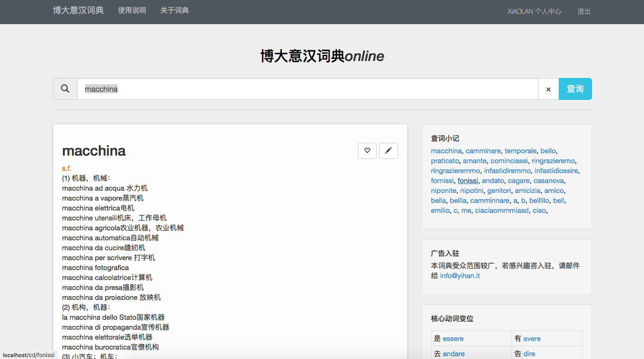Image resolution: width=644 pixels, height=359 pixels.
Task: Open niponite in query history
Action: click(444, 191)
